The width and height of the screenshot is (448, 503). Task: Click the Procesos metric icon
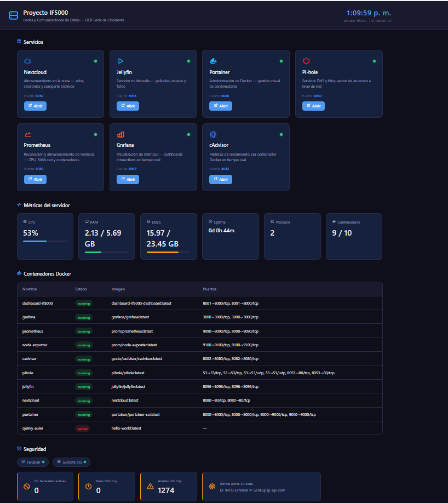coord(272,222)
